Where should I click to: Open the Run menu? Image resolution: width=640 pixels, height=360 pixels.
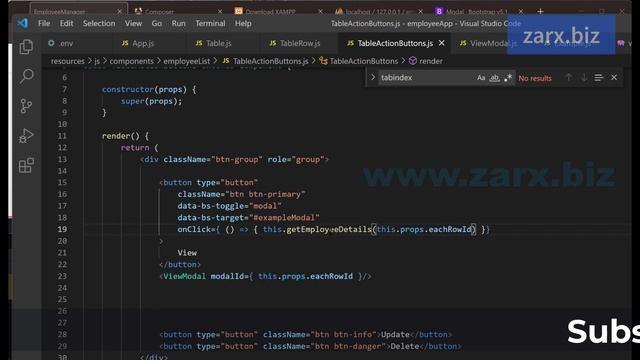point(178,23)
